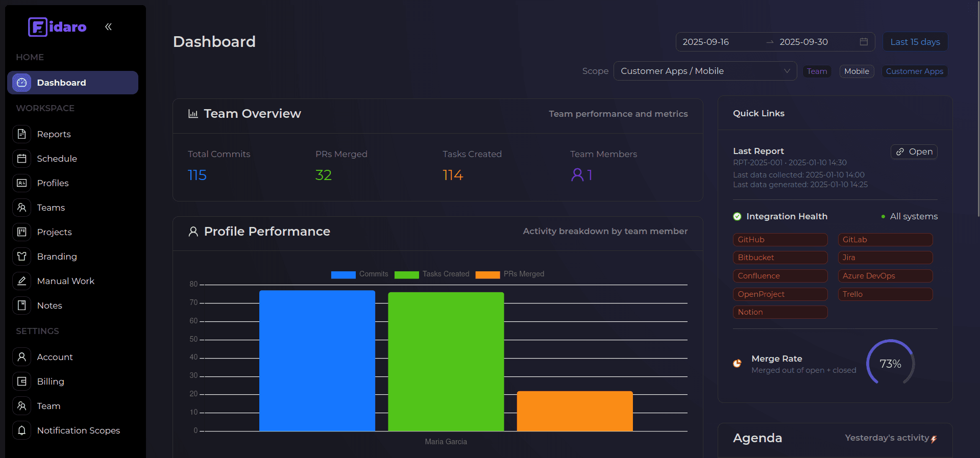Open the Schedule calendar icon
This screenshot has height=458, width=980.
21,159
